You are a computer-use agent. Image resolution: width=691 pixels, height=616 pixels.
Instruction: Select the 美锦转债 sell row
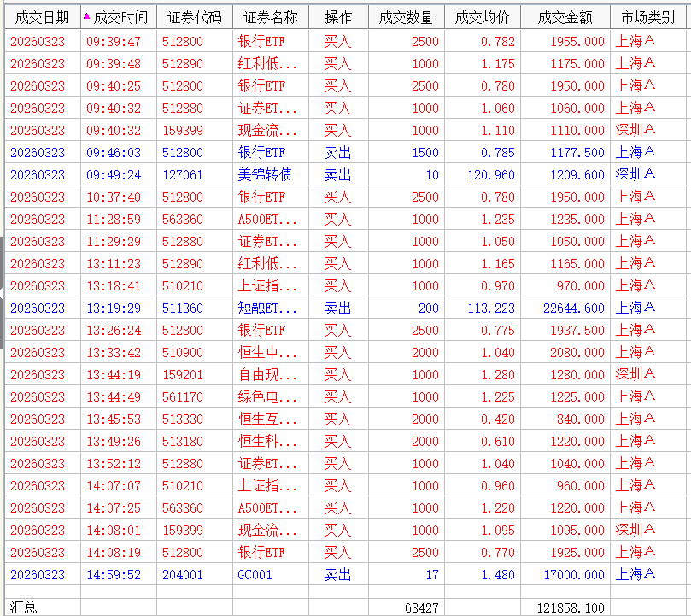pyautogui.click(x=265, y=174)
